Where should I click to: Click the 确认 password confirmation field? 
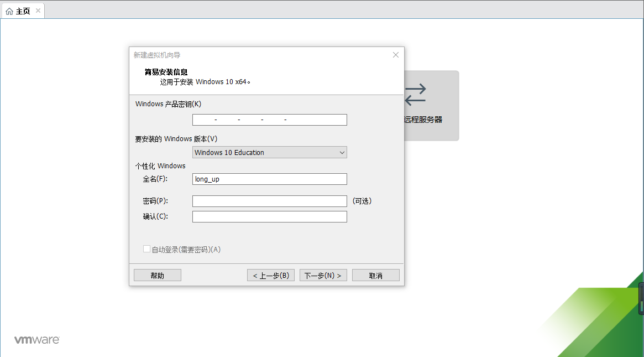[269, 217]
